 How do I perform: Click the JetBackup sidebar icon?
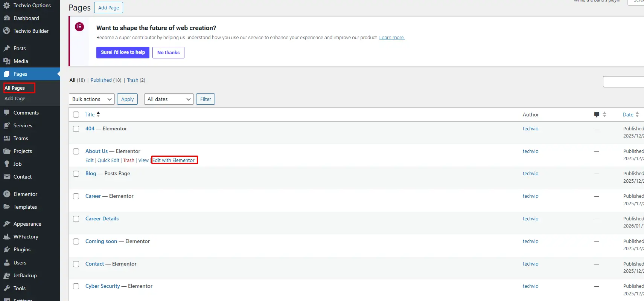tap(6, 275)
